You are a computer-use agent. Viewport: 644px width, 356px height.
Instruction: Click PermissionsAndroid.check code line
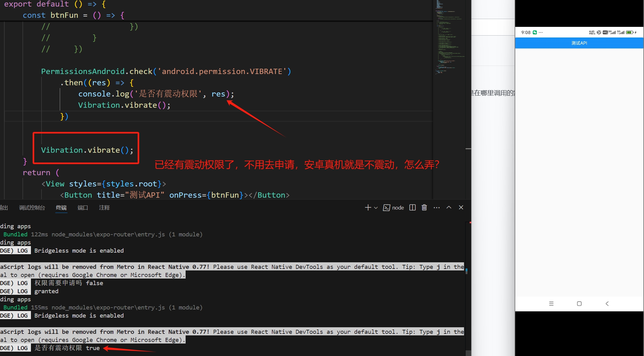(x=166, y=72)
